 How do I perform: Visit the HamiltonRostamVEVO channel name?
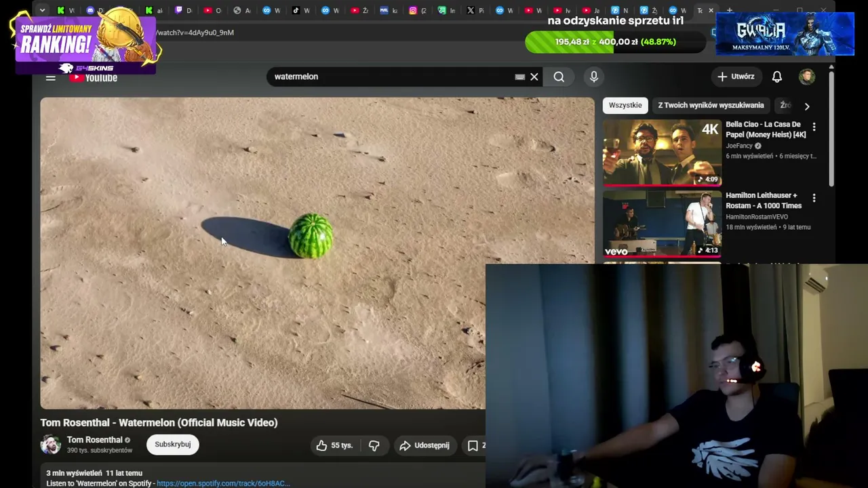click(x=757, y=217)
